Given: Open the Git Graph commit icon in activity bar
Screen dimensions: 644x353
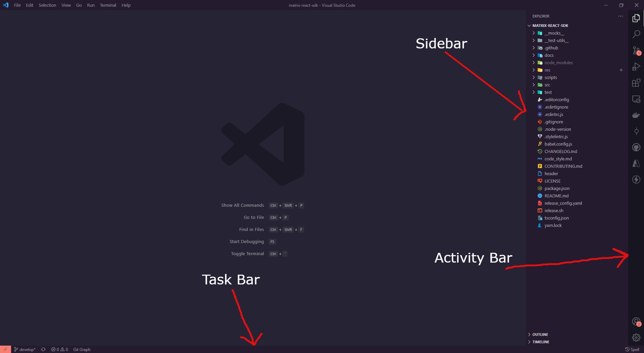Looking at the screenshot, I should click(x=636, y=131).
